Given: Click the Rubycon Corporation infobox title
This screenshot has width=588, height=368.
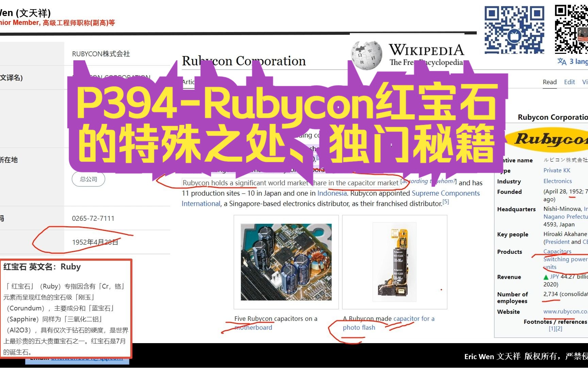Looking at the screenshot, I should [x=553, y=117].
